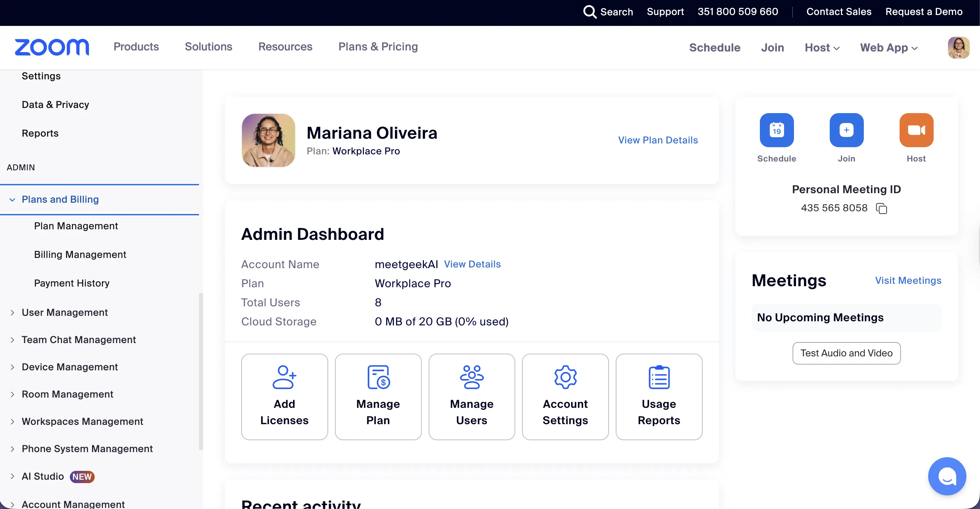Open the Usage Reports tile
Viewport: 980px width, 509px height.
tap(659, 397)
